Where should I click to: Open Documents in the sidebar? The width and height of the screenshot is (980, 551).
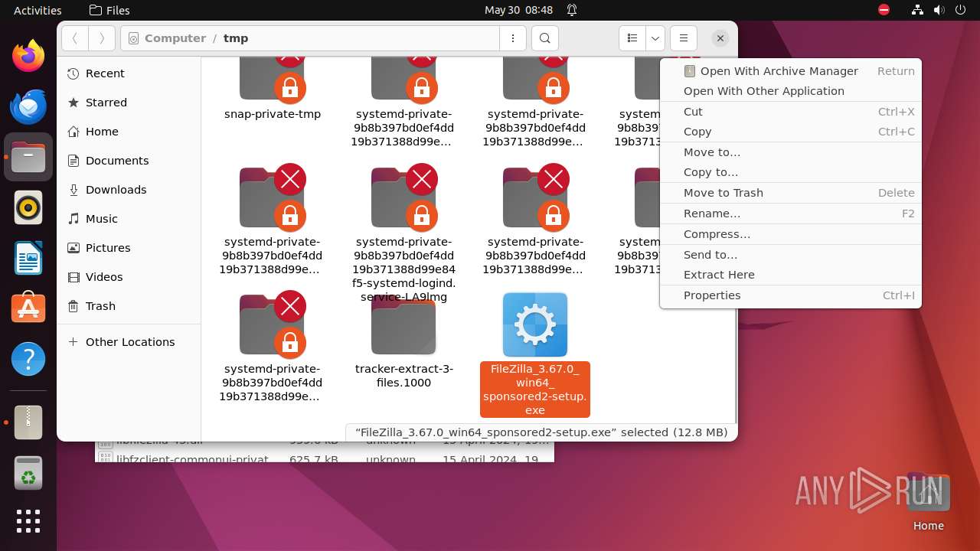click(x=129, y=161)
